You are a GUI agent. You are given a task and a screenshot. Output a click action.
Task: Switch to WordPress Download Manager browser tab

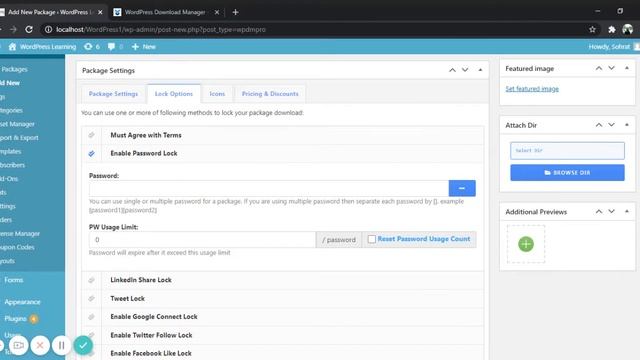(x=165, y=12)
